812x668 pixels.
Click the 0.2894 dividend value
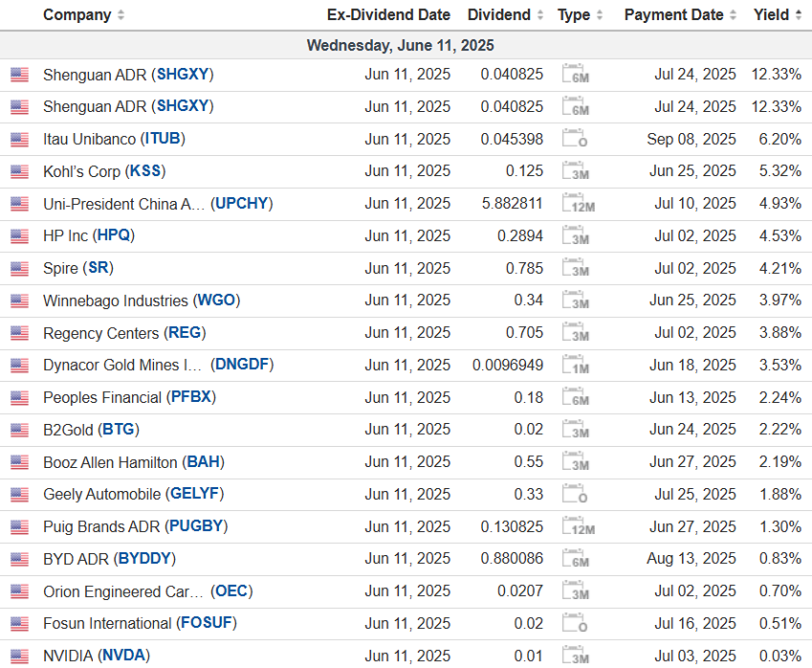tap(520, 235)
